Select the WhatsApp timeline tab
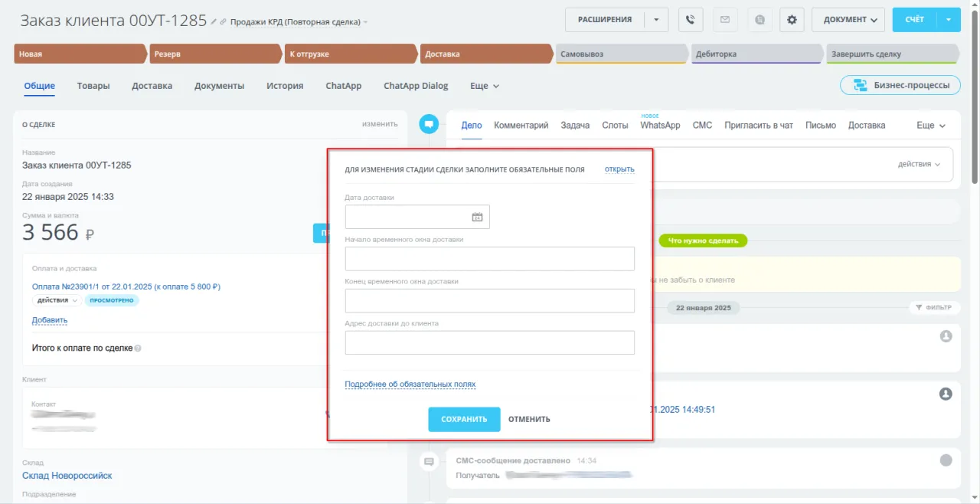980x504 pixels. (660, 125)
